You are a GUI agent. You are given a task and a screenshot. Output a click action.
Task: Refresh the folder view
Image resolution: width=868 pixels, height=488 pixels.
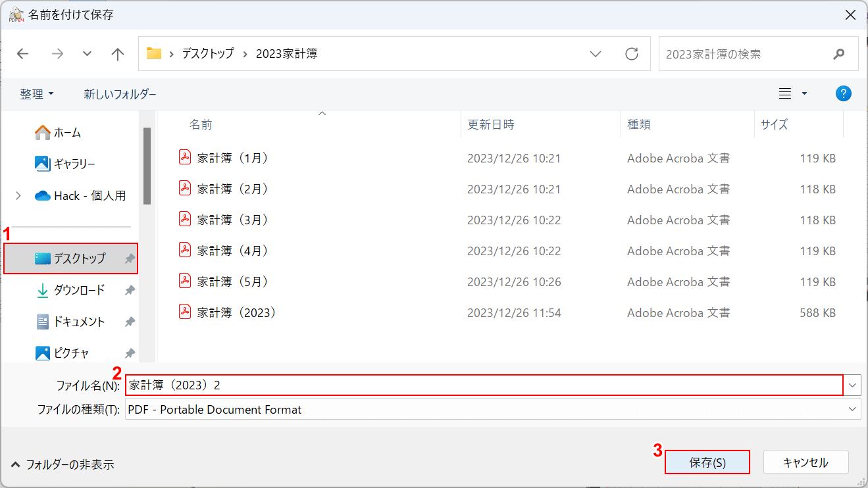[632, 54]
